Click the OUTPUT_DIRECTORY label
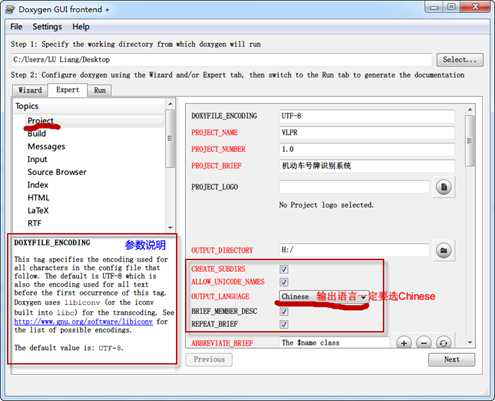Viewport: 495px width, 401px height. point(222,250)
